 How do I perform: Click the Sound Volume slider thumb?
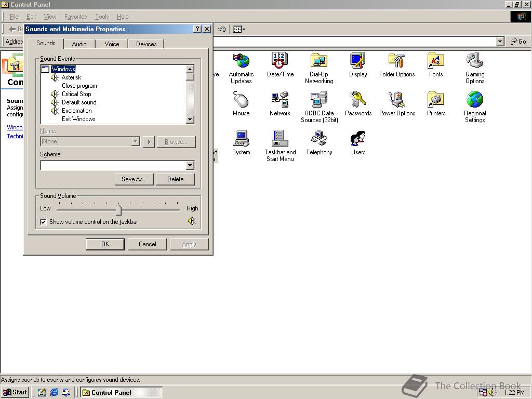118,210
